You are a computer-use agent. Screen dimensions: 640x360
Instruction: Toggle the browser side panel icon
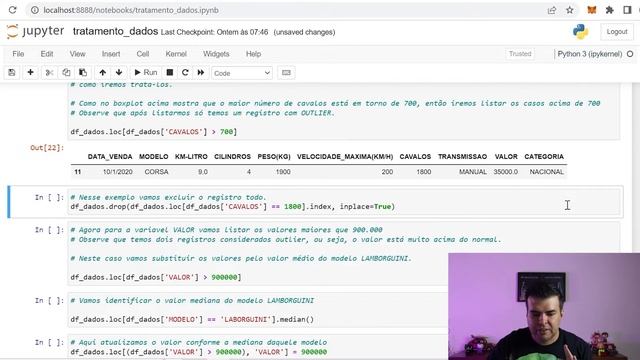coord(627,10)
